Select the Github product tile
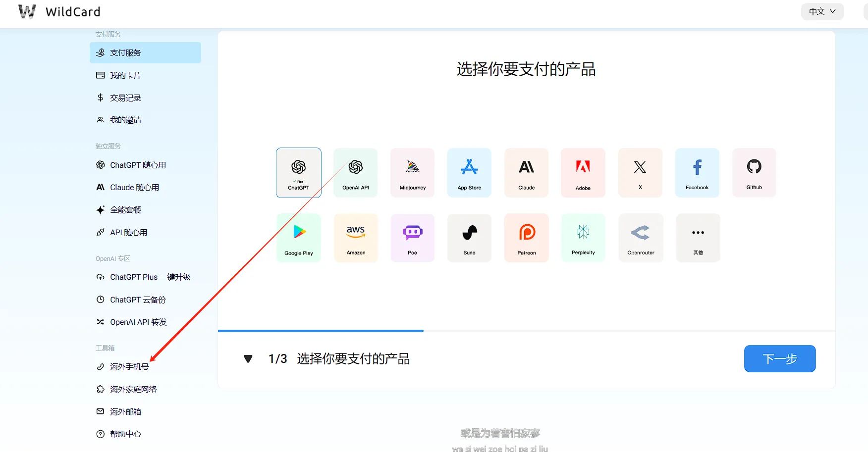Screen dimensions: 868x452 (754, 173)
